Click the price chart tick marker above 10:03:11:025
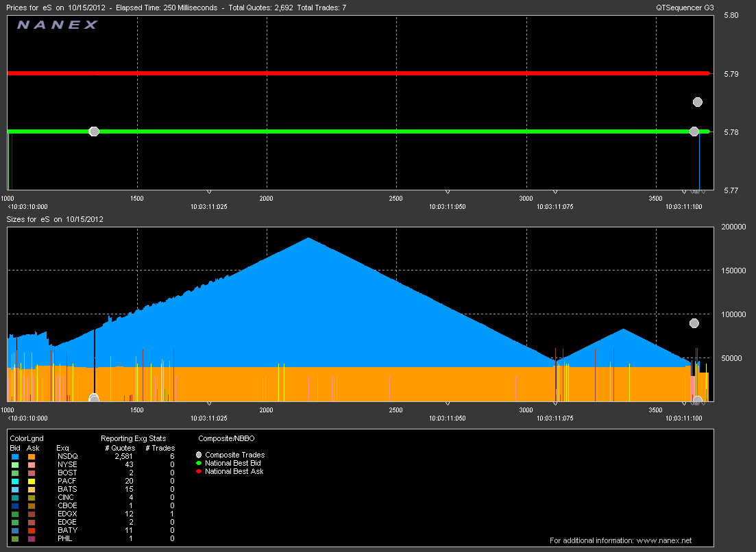 pos(209,192)
